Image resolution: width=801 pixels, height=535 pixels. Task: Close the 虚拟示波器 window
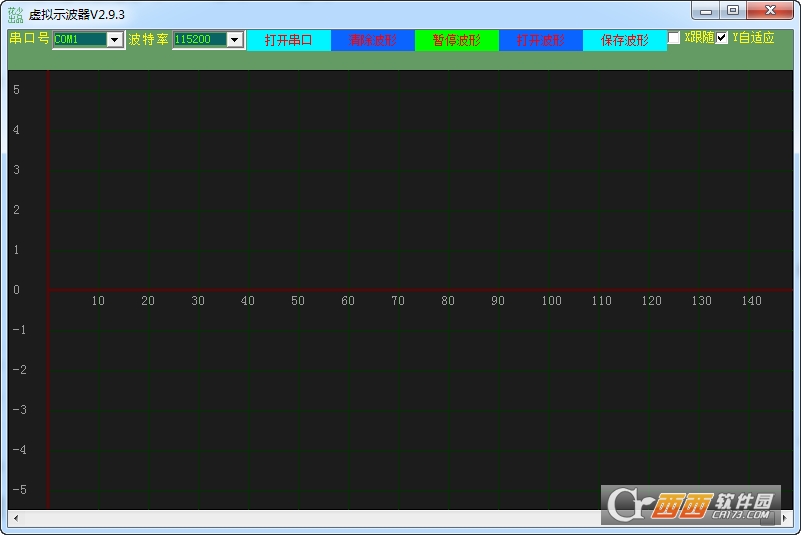click(x=770, y=11)
